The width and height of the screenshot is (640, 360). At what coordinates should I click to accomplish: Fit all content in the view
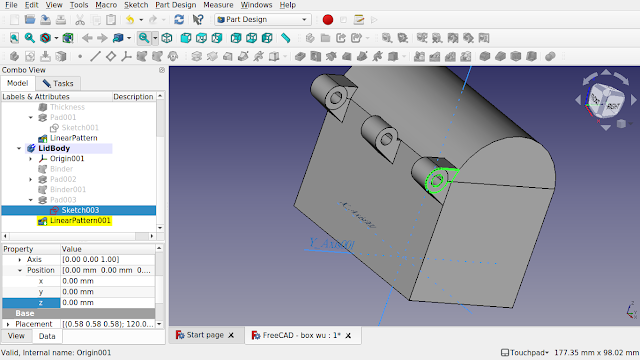(x=14, y=38)
